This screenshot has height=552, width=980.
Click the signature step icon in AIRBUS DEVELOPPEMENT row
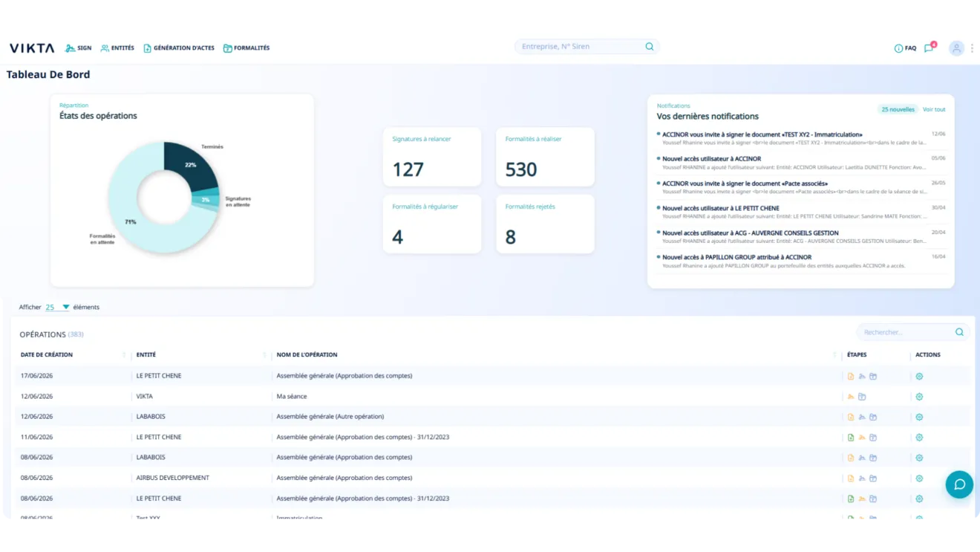coord(862,478)
